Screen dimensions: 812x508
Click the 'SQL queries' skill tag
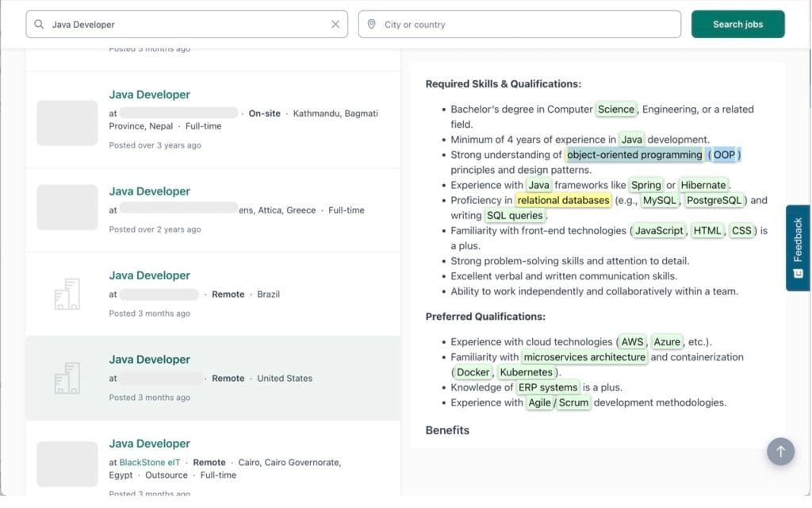pos(515,215)
